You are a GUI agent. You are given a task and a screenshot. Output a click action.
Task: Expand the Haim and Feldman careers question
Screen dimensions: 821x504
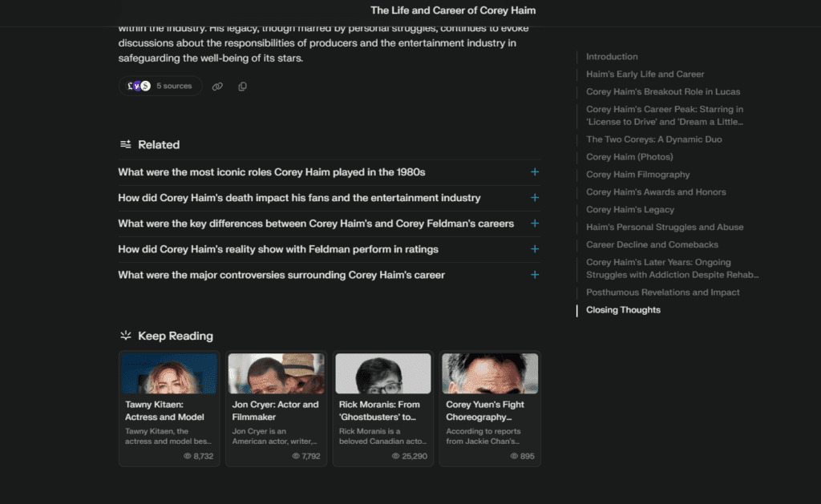coord(316,224)
